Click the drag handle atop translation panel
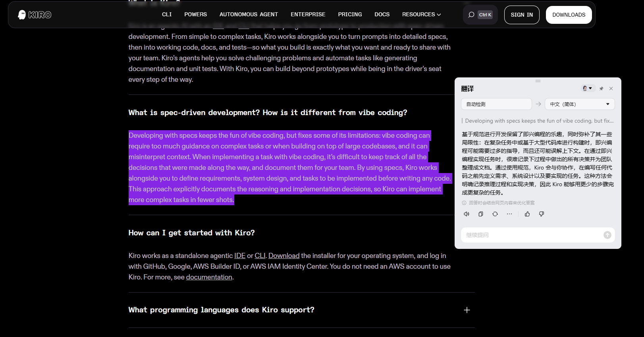 pos(538,81)
